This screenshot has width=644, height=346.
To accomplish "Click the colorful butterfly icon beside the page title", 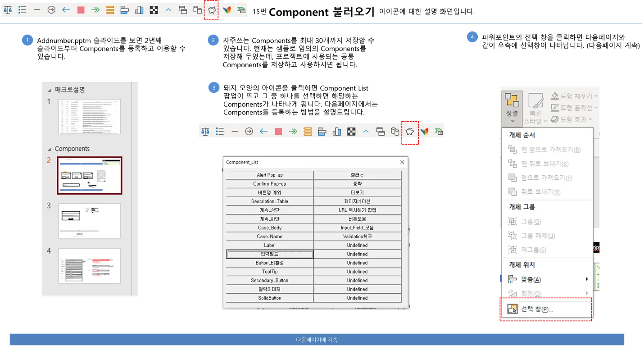I will pyautogui.click(x=227, y=9).
